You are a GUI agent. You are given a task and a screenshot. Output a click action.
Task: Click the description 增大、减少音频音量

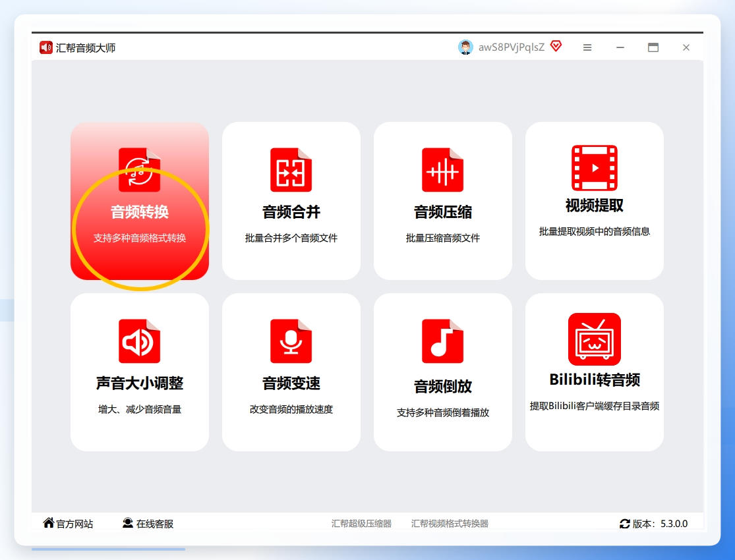[140, 410]
